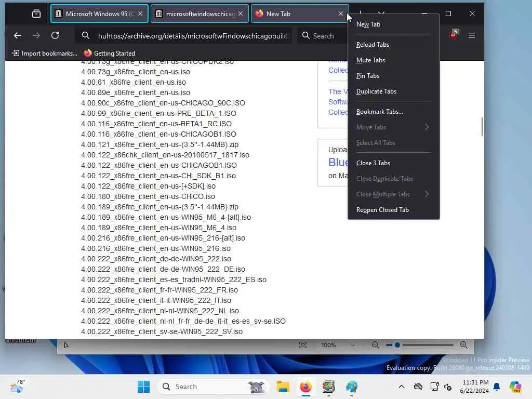This screenshot has height=399, width=532.
Task: Click fit-to-screen icon in background window
Action: 303,345
